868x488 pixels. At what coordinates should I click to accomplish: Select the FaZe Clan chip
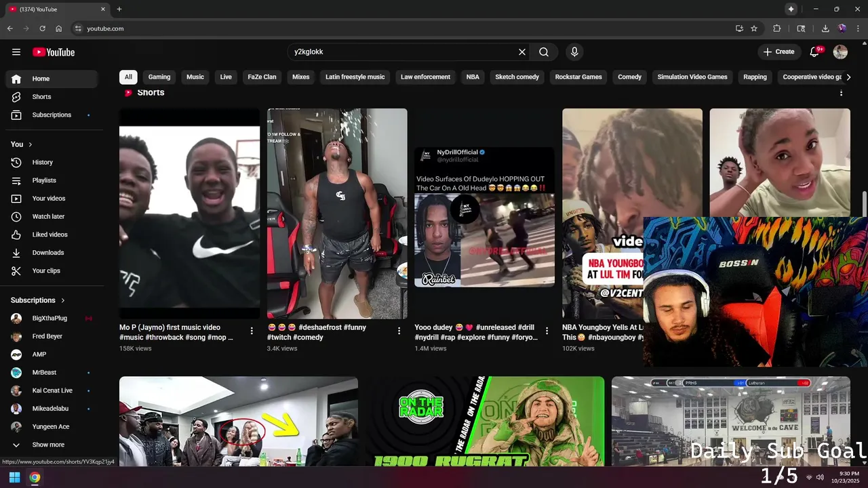[x=262, y=77]
